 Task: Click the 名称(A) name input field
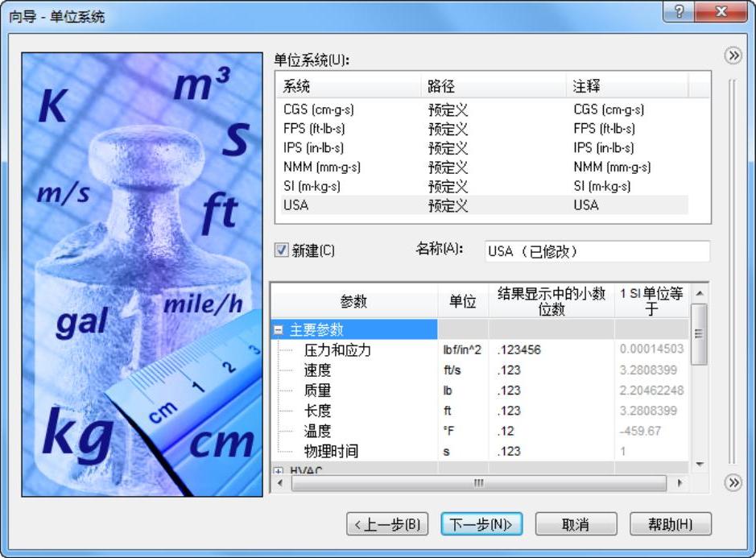coord(597,251)
